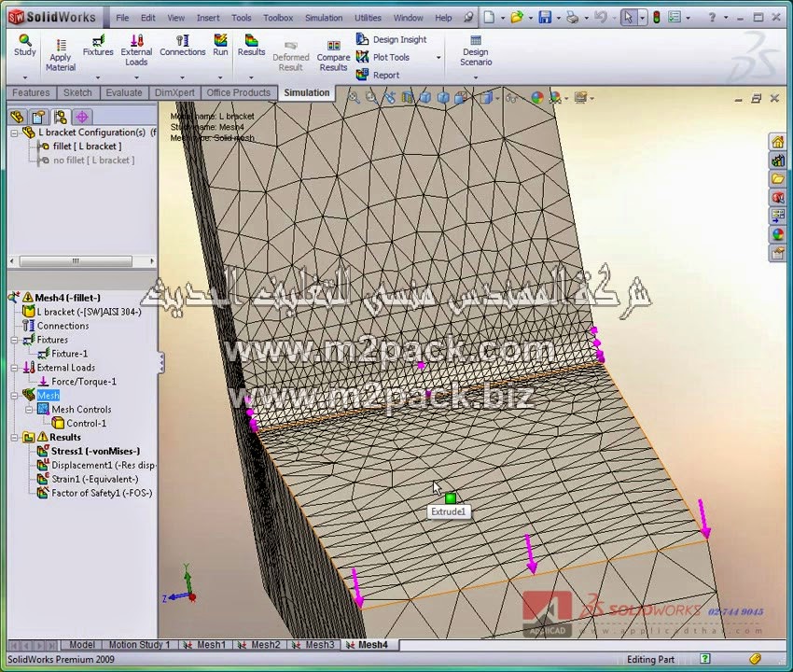
Task: Click the Edit Appearance color sphere icon
Action: [x=537, y=98]
